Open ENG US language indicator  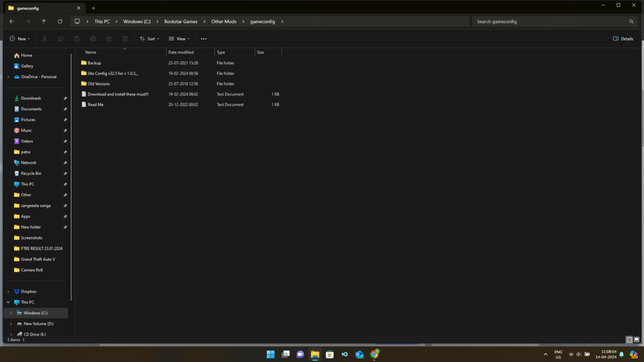(x=558, y=354)
